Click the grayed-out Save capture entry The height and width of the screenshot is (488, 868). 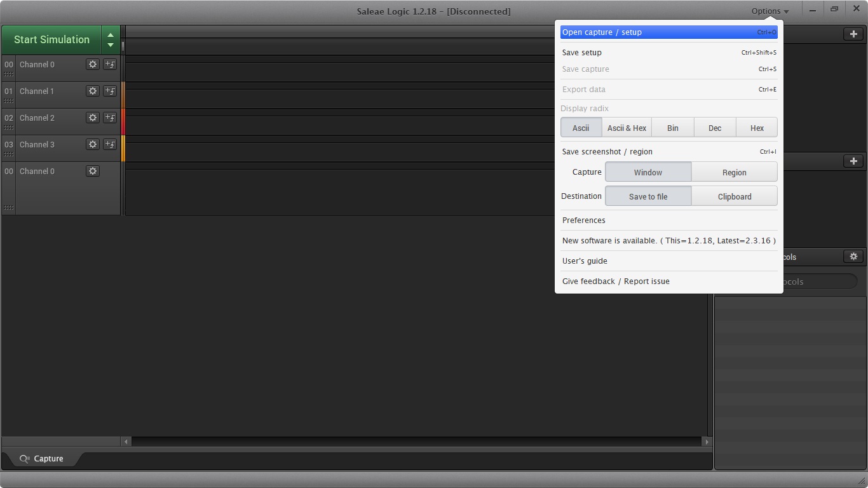click(669, 69)
